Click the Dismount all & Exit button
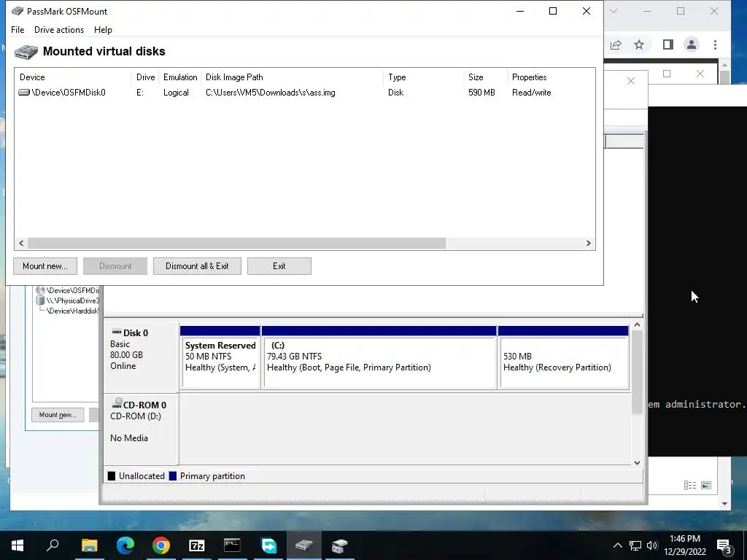The width and height of the screenshot is (747, 560). tap(197, 266)
